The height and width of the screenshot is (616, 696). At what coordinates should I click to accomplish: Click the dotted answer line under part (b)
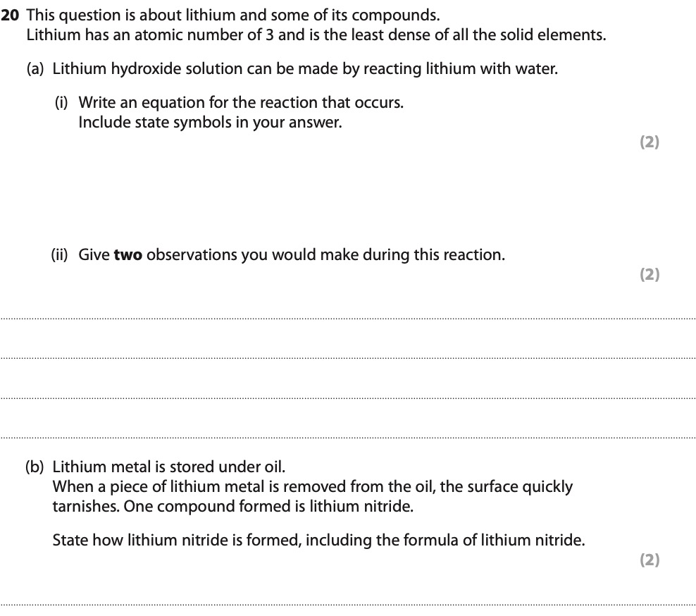[348, 605]
